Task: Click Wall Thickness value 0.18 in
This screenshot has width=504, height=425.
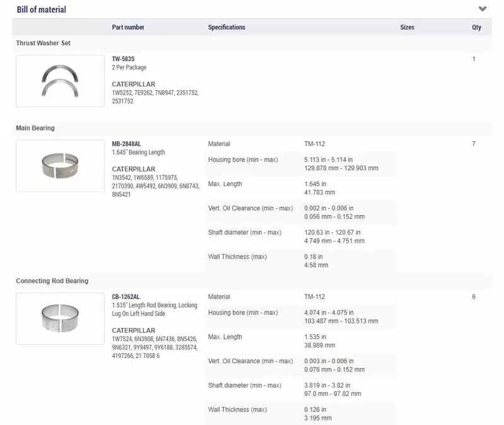Action: click(314, 257)
